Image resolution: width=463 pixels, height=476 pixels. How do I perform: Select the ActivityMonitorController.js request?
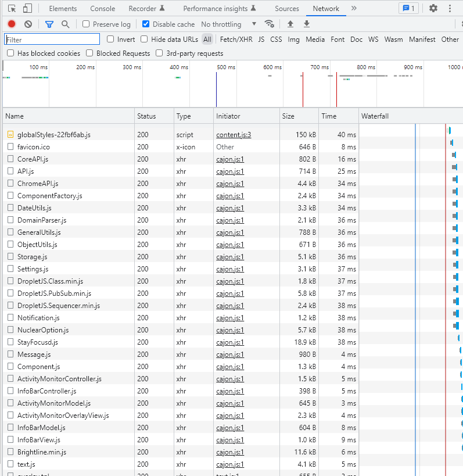pyautogui.click(x=59, y=378)
